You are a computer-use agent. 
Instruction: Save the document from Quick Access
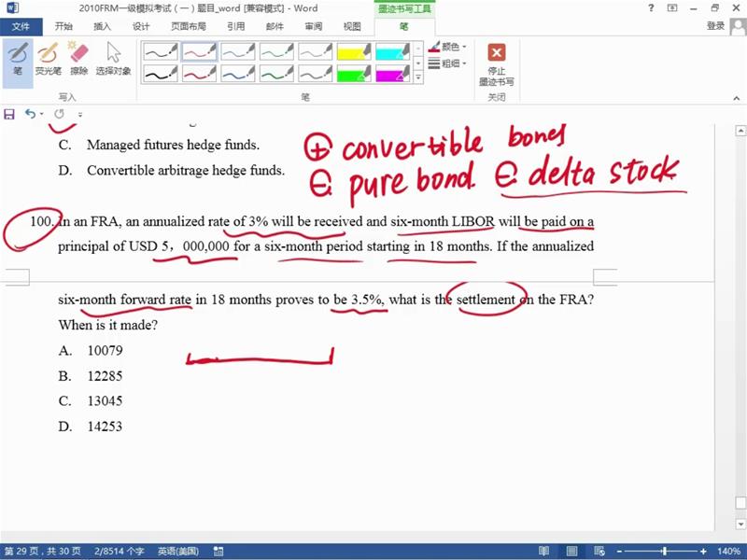[9, 114]
